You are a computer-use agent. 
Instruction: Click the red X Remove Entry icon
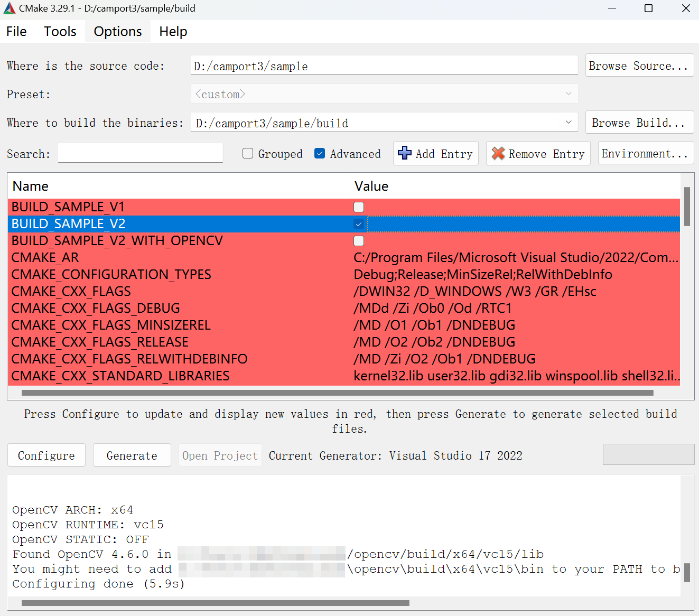point(498,153)
